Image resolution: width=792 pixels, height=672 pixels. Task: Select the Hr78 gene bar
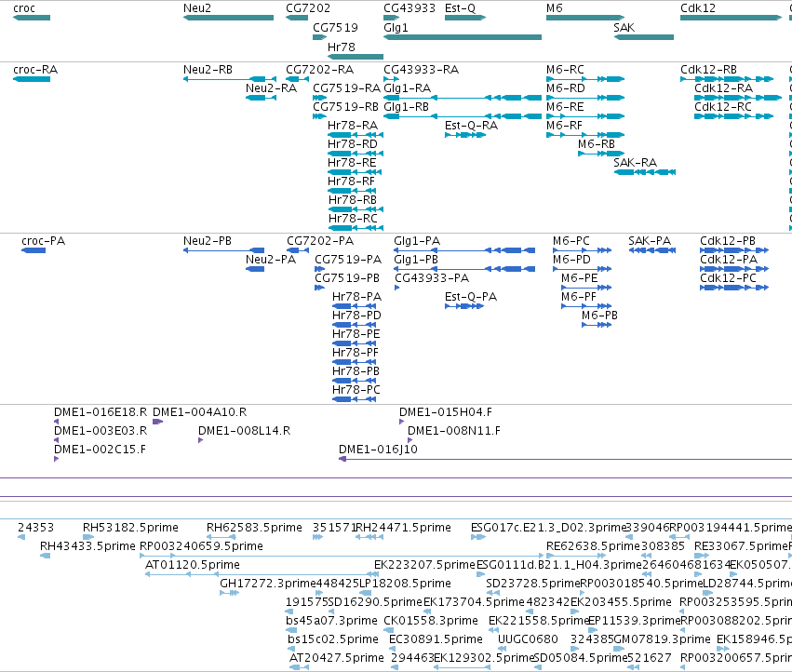click(x=356, y=57)
